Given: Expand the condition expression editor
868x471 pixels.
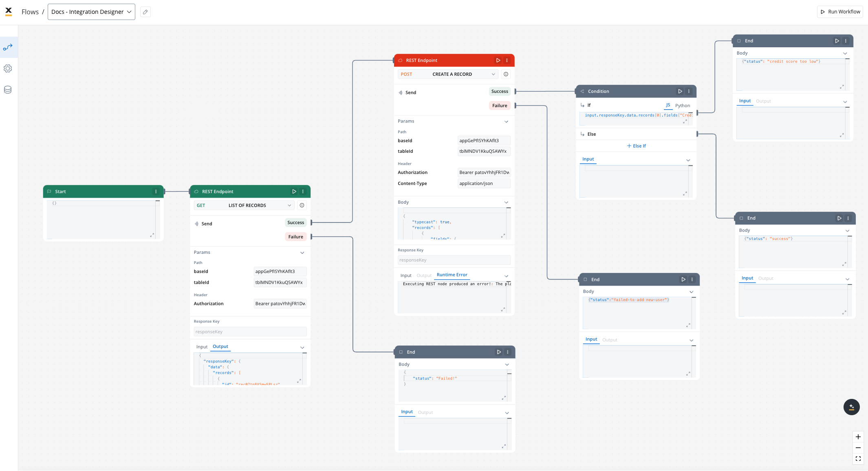Looking at the screenshot, I should pos(685,121).
